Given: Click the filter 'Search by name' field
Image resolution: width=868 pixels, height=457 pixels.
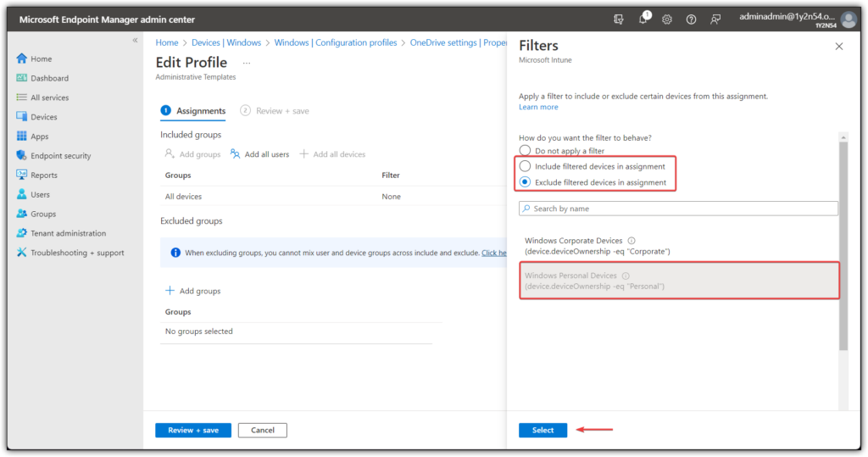Looking at the screenshot, I should (x=678, y=209).
